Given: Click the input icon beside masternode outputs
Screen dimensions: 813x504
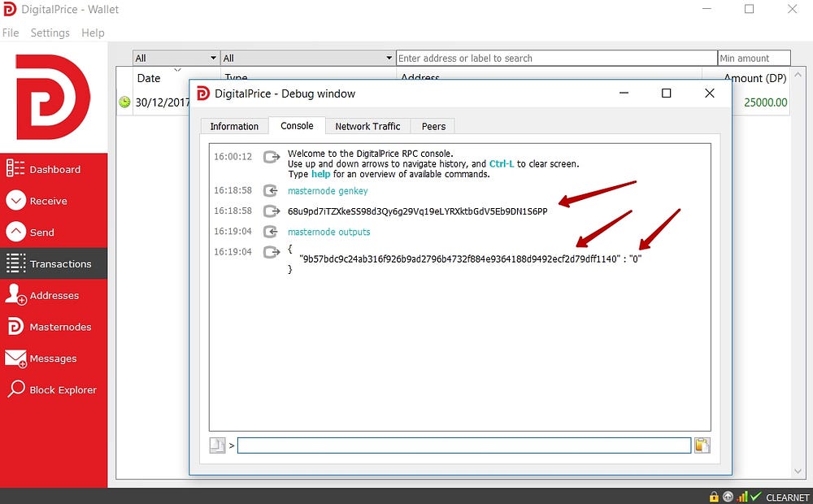Looking at the screenshot, I should (272, 232).
